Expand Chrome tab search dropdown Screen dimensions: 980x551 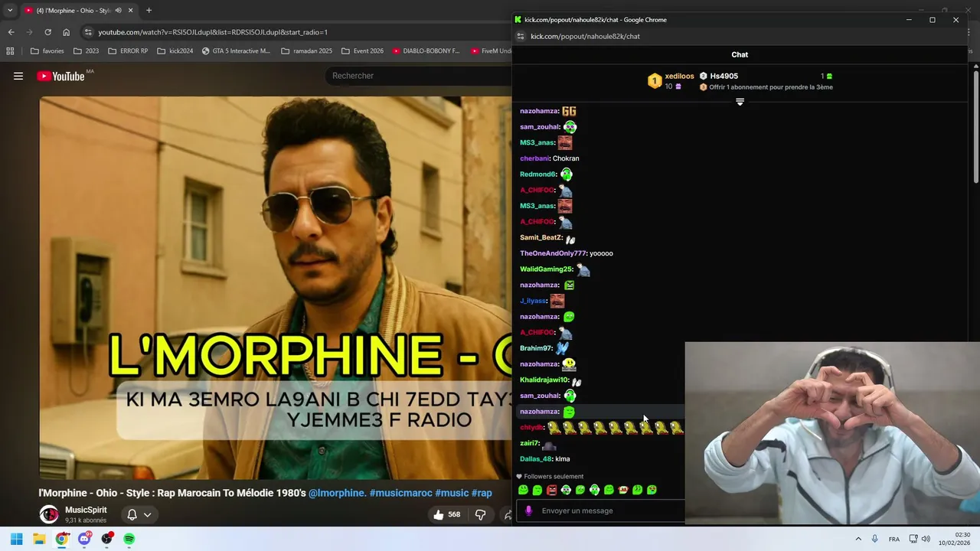[10, 11]
